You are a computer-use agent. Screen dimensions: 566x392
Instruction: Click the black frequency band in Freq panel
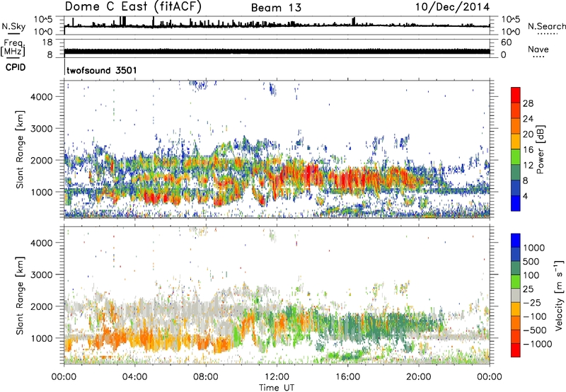tap(277, 51)
